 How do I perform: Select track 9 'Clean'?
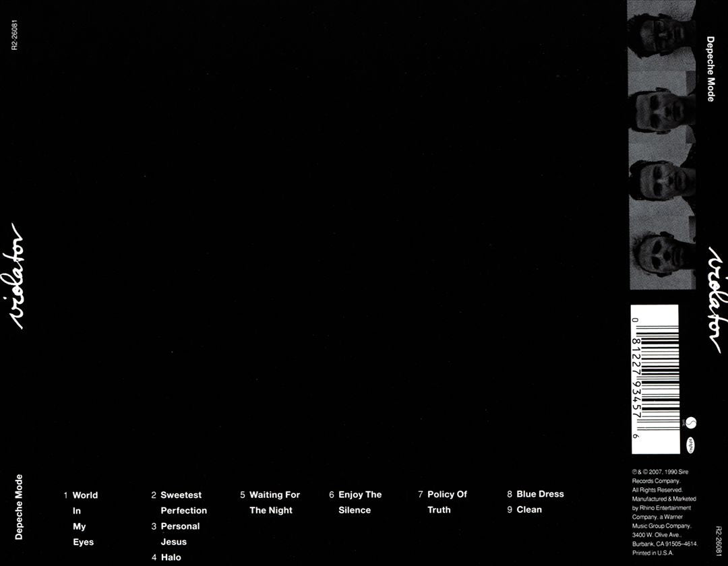click(529, 509)
